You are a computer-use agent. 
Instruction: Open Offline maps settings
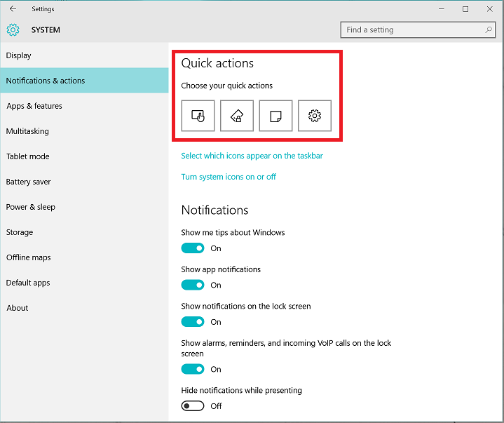click(84, 257)
